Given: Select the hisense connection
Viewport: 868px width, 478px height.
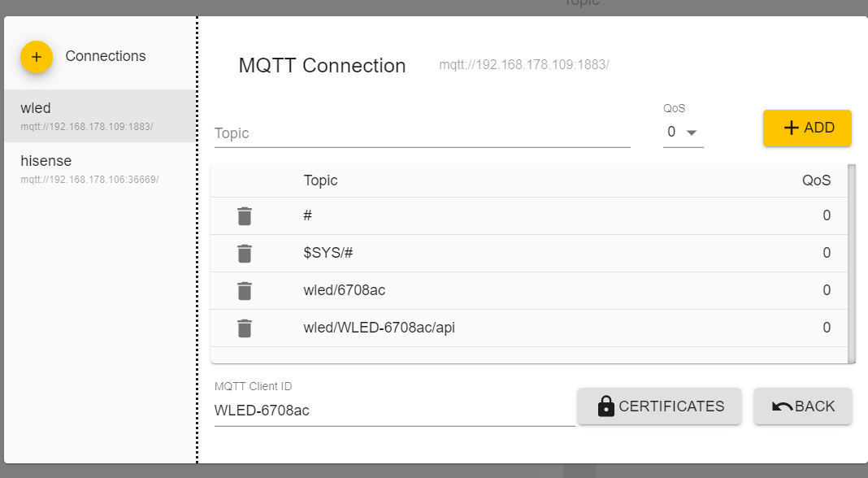Looking at the screenshot, I should pos(100,169).
